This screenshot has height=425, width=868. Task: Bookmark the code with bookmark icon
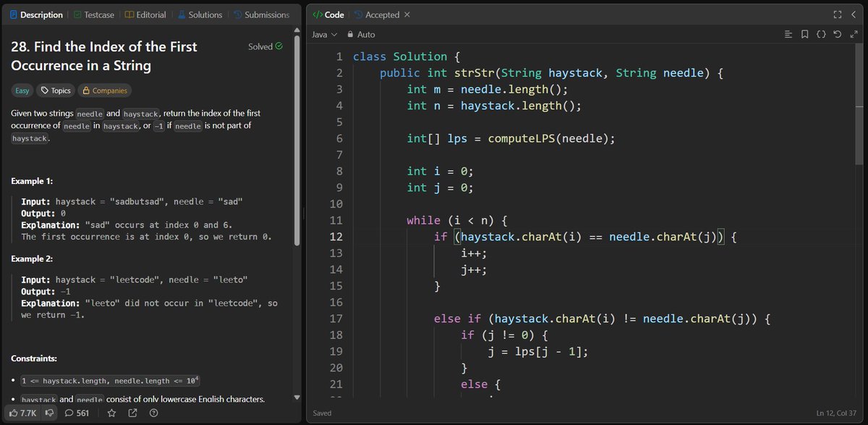pos(804,34)
